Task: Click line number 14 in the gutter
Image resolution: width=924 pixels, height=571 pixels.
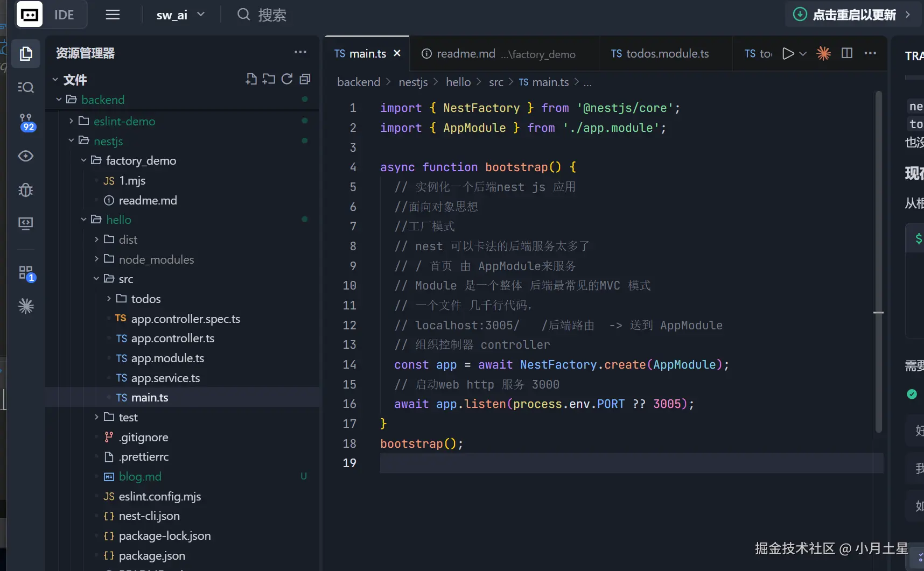Action: pos(349,364)
